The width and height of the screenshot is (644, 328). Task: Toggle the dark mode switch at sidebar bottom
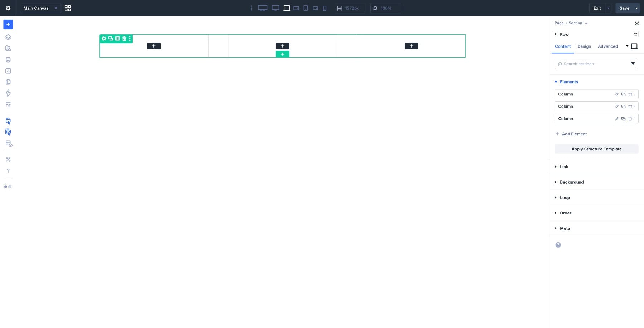click(x=8, y=187)
